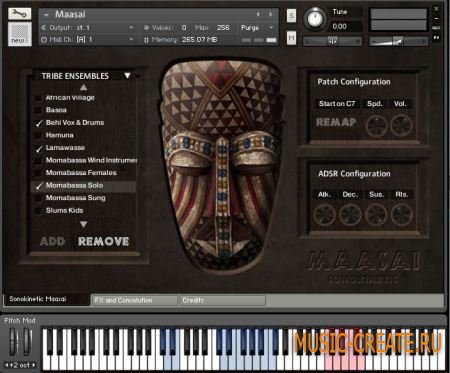Collapse the Maasai instrument header arrow

[x=46, y=15]
